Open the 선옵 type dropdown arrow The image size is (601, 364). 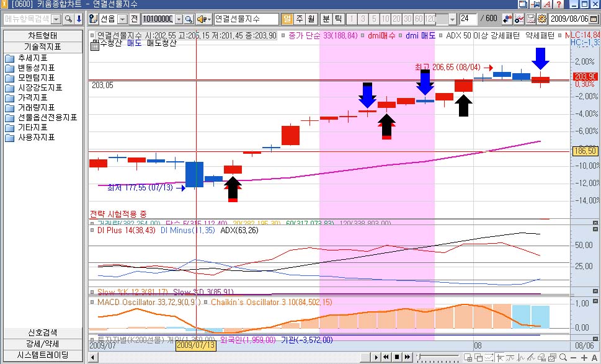click(122, 19)
